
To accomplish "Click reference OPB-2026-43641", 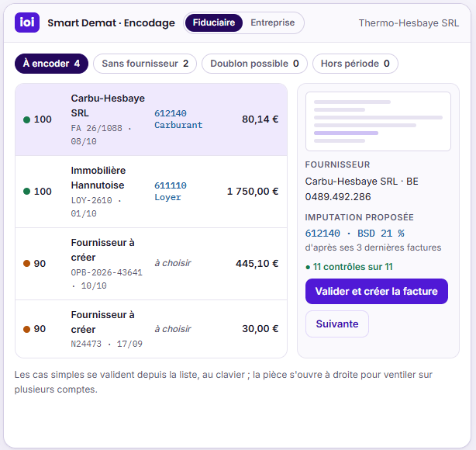I will click(x=106, y=272).
